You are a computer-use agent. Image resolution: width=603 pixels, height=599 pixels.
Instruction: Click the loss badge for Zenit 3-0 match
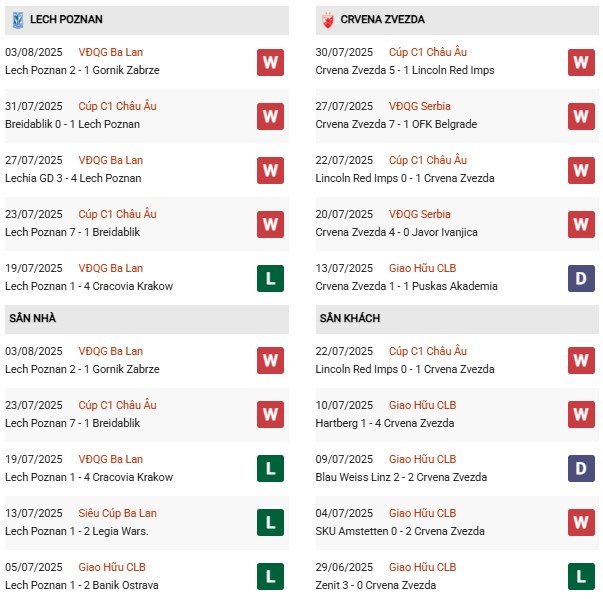[x=582, y=577]
